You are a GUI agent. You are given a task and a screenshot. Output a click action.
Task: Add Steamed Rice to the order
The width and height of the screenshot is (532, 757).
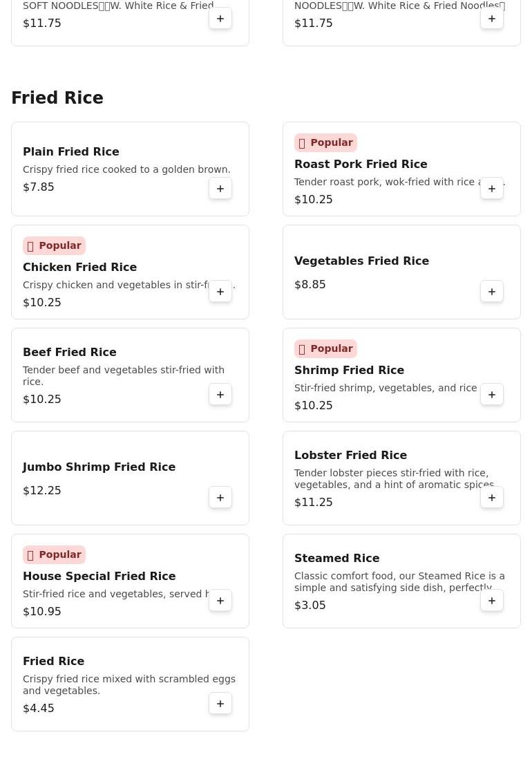pos(492,601)
